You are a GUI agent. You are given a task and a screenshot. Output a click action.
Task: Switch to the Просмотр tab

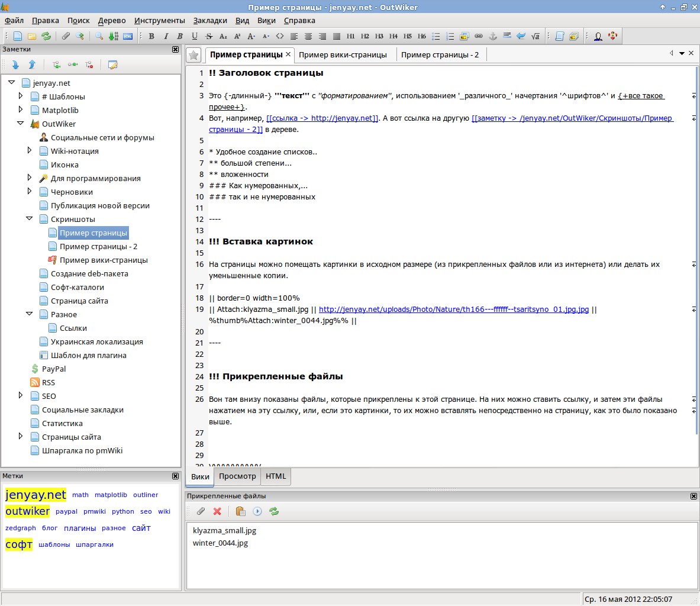(237, 476)
